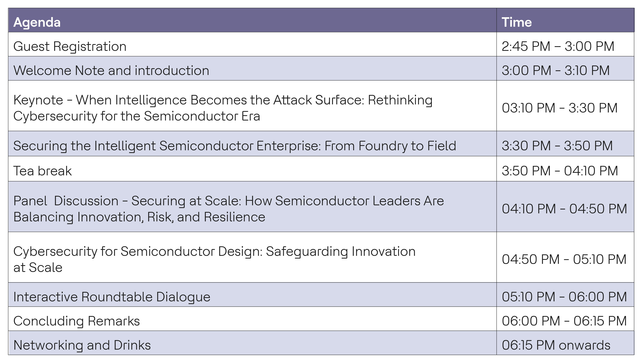Image resolution: width=644 pixels, height=362 pixels.
Task: Click the Agenda column header
Action: [x=37, y=22]
